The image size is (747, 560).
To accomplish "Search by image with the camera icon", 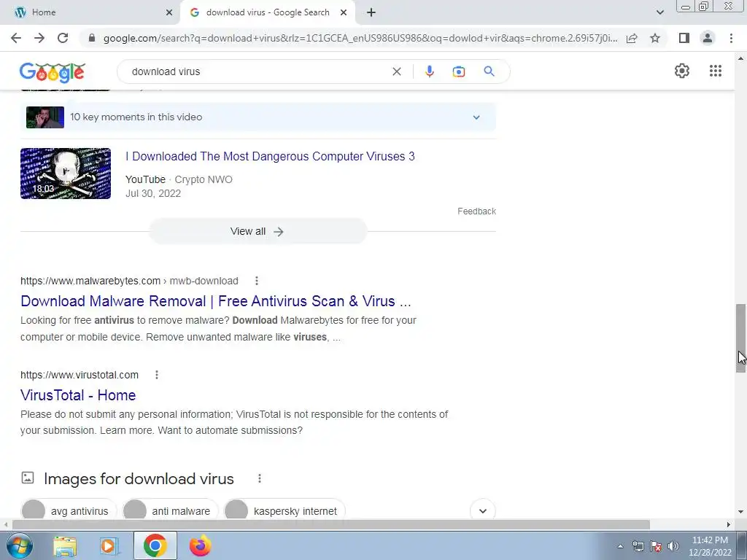I will point(459,71).
